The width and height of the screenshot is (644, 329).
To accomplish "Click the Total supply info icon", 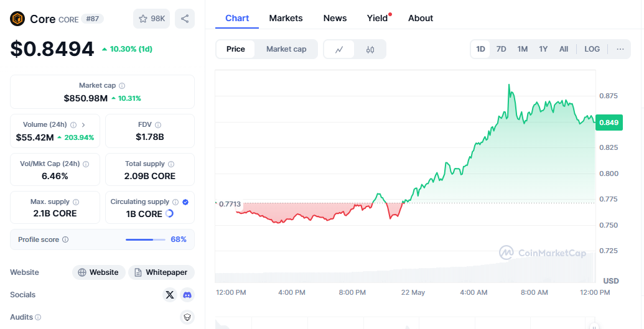I will pos(171,164).
